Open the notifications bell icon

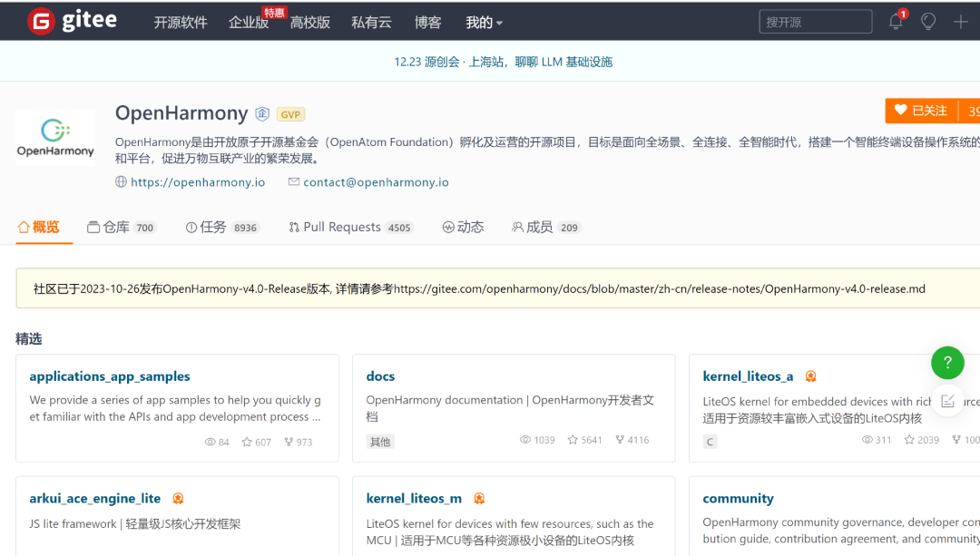coord(896,22)
